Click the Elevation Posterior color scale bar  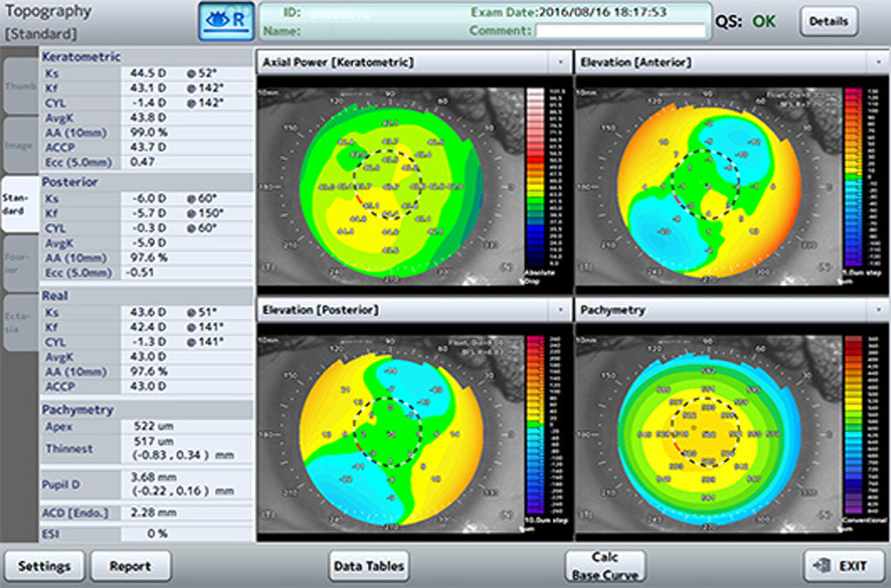click(x=535, y=425)
